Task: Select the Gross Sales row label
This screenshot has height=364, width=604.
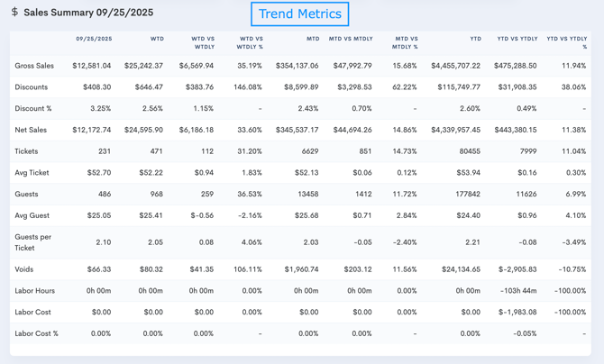Action: [34, 66]
